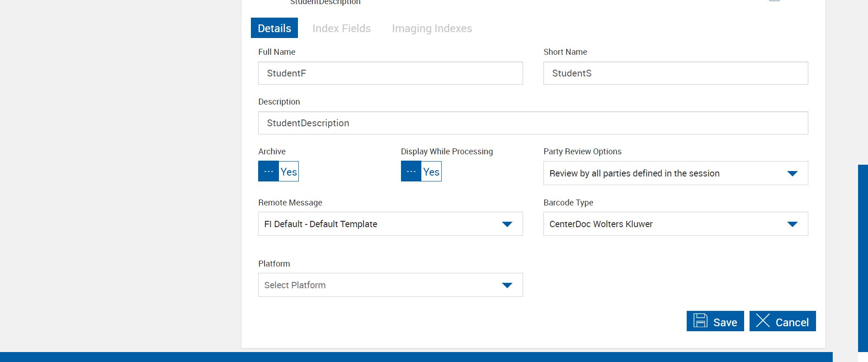
Task: Switch to the Index Fields tab
Action: (x=341, y=29)
